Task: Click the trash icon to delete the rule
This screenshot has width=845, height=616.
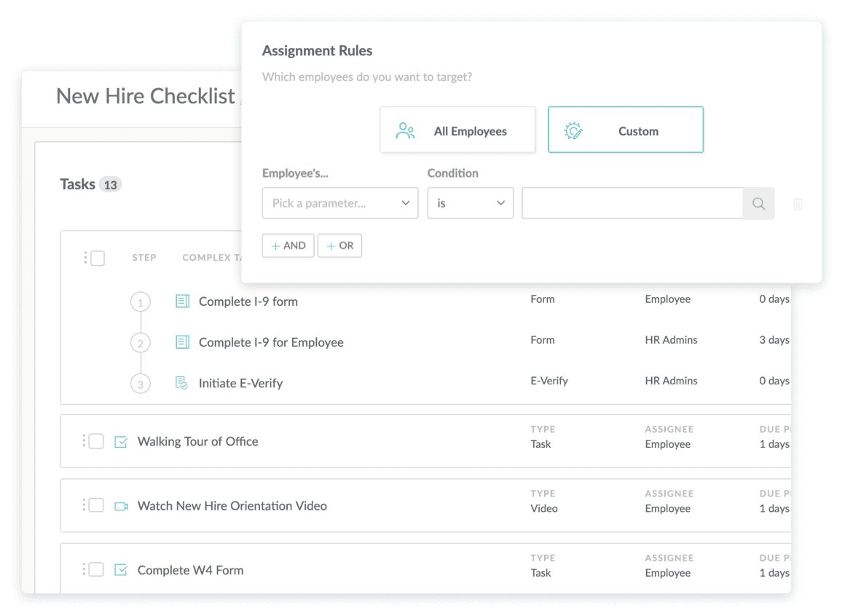Action: pyautogui.click(x=797, y=205)
